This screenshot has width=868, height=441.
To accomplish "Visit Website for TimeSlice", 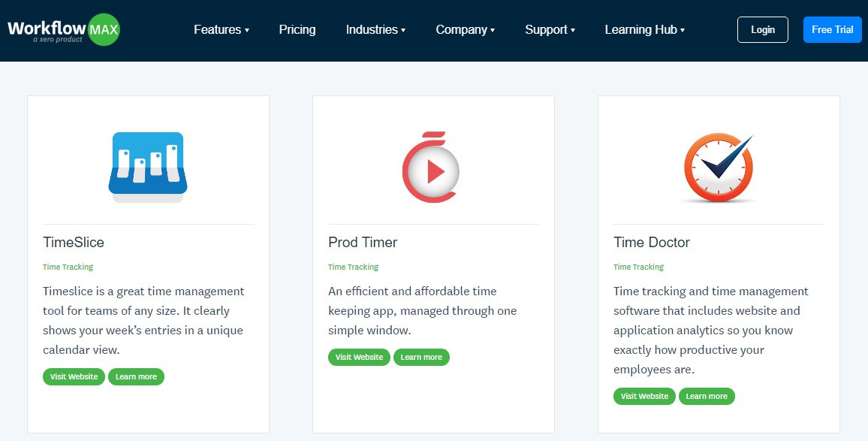I will pyautogui.click(x=74, y=376).
